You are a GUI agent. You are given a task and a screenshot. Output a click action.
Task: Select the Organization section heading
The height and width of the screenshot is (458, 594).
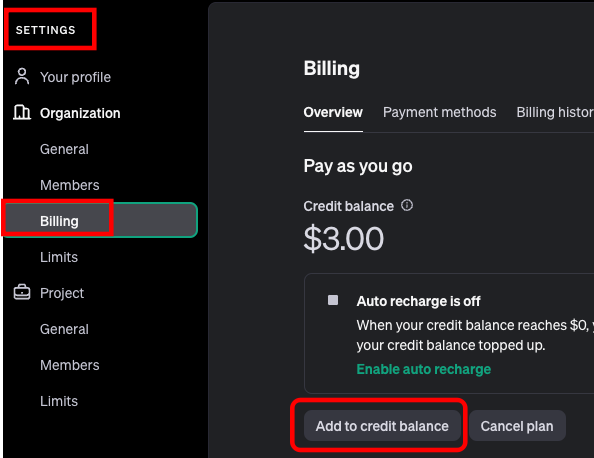pos(80,113)
